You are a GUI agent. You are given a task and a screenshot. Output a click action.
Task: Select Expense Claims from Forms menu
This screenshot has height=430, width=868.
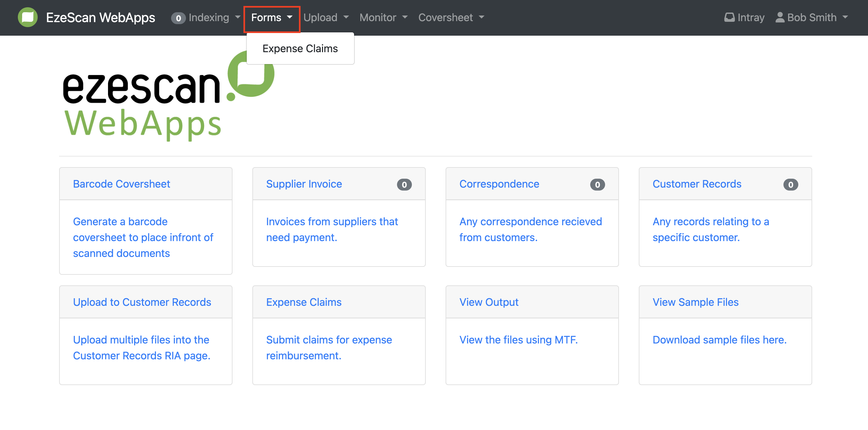pos(300,49)
